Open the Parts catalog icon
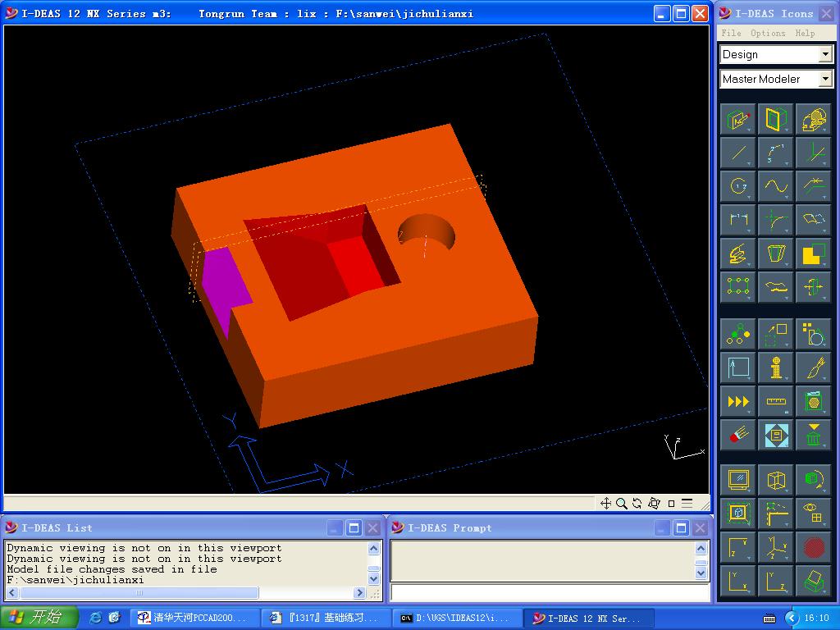840x630 pixels. 813,119
